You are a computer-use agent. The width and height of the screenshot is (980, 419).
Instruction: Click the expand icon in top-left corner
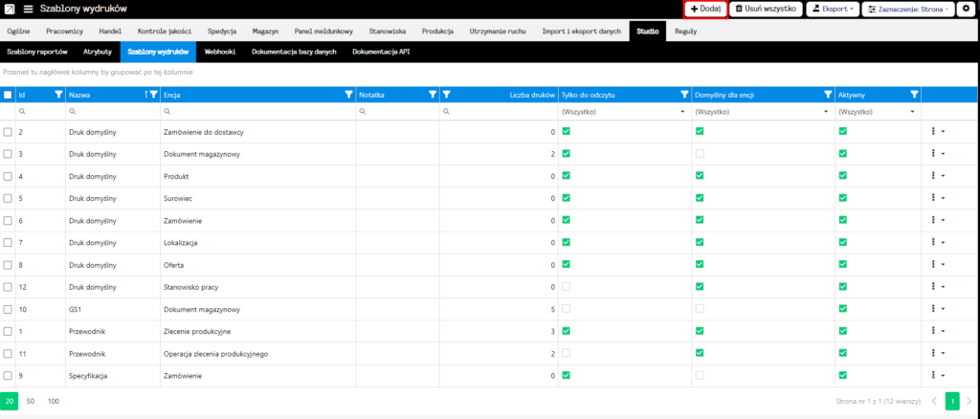click(x=9, y=9)
